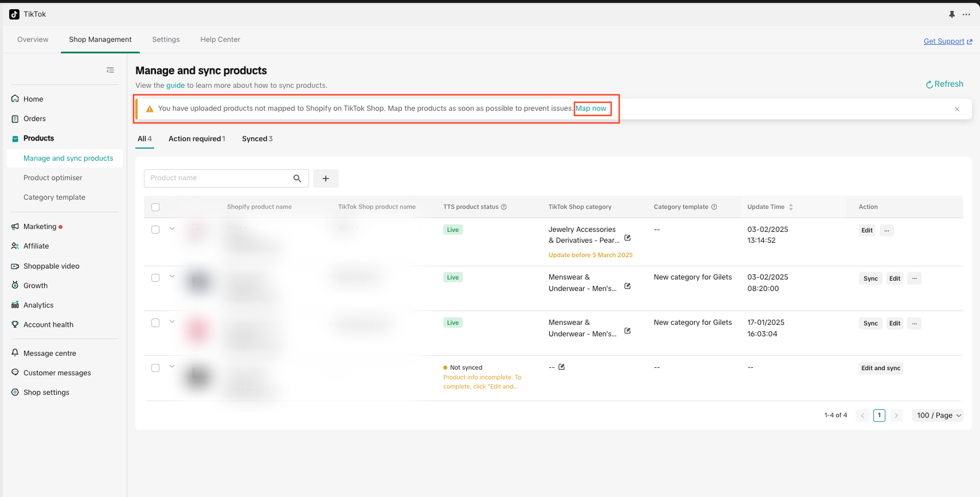Select checkbox for product updated 17-01-2025

point(155,323)
